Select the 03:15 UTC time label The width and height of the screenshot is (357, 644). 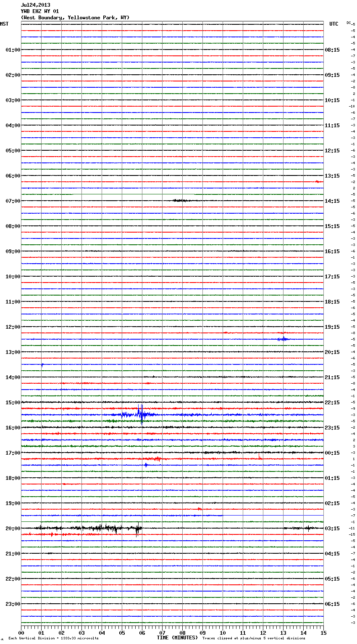(332, 529)
